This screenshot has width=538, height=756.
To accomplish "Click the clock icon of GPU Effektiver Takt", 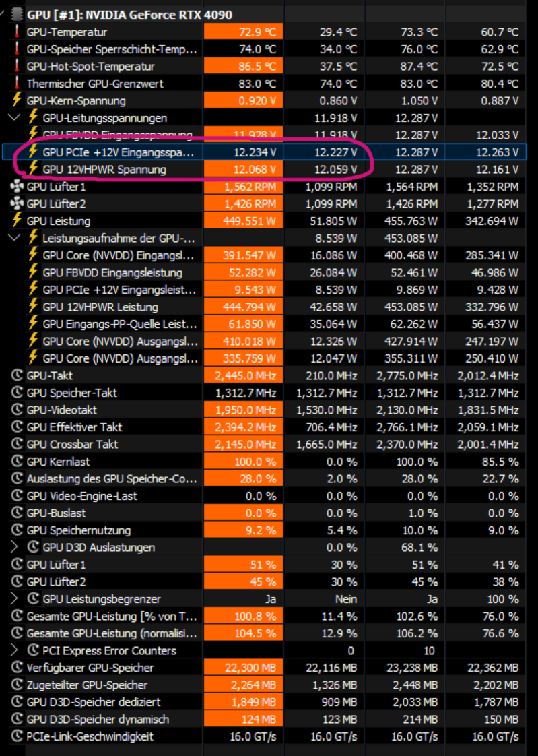I will click(17, 427).
